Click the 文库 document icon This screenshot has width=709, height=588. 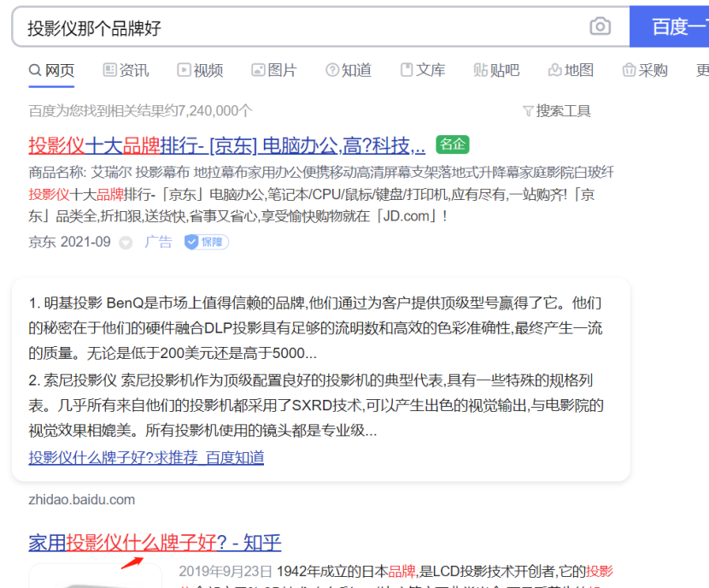pos(407,70)
